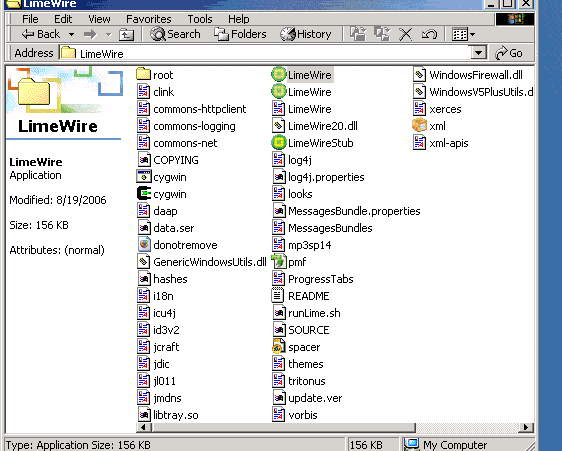Viewport: 562px width, 451px height.
Task: Click the Search toolbar button
Action: pyautogui.click(x=175, y=34)
